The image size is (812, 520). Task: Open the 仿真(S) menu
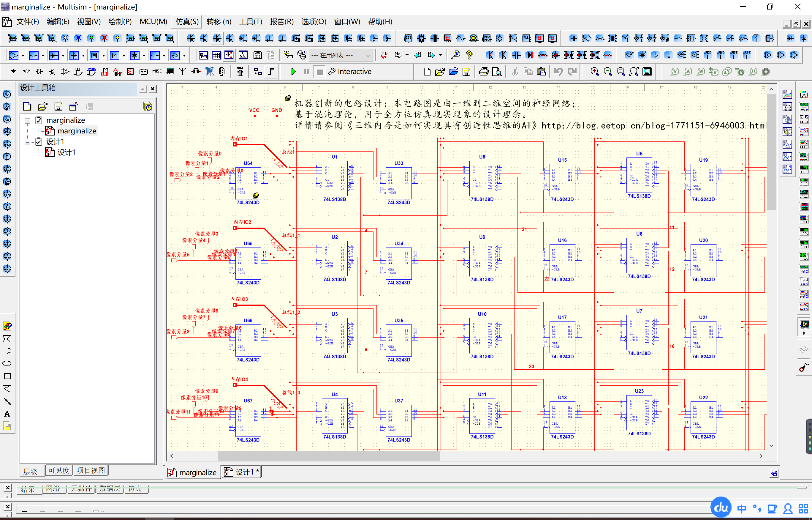[186, 22]
